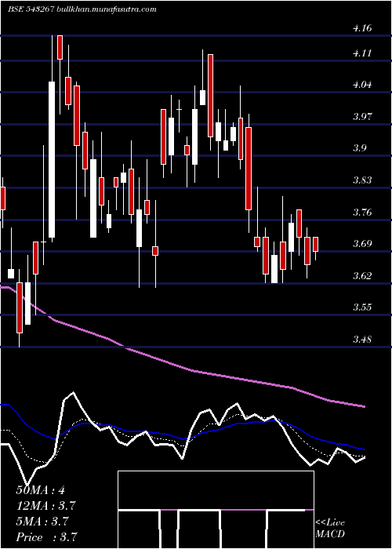Image resolution: width=392 pixels, height=549 pixels.
Task: Click the 4.04 price axis label
Action: coord(362,85)
